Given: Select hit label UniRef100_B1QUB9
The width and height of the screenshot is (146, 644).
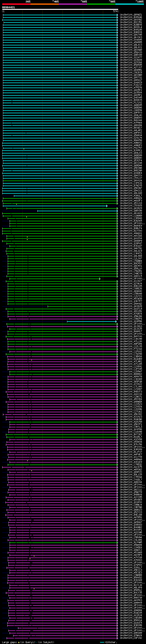Looking at the screenshot, I should point(131,359).
